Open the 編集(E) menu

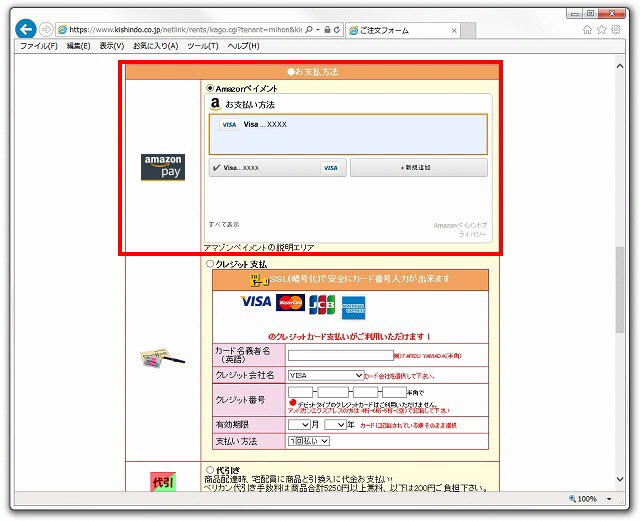pos(78,46)
